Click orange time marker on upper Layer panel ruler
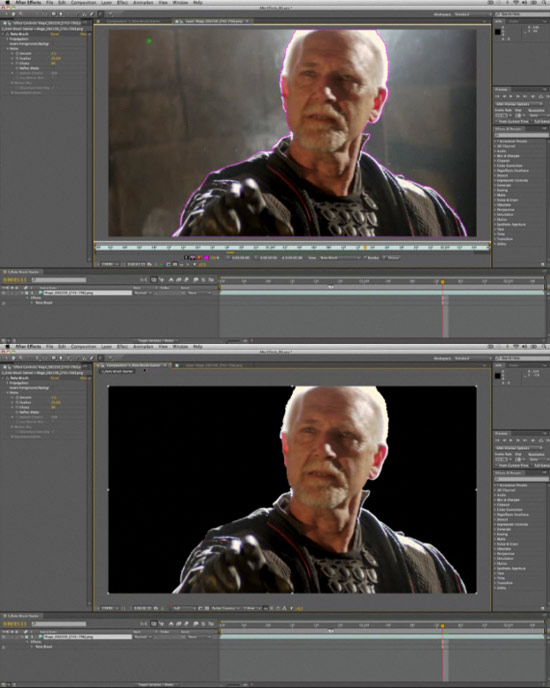Image resolution: width=550 pixels, height=688 pixels. 365,247
